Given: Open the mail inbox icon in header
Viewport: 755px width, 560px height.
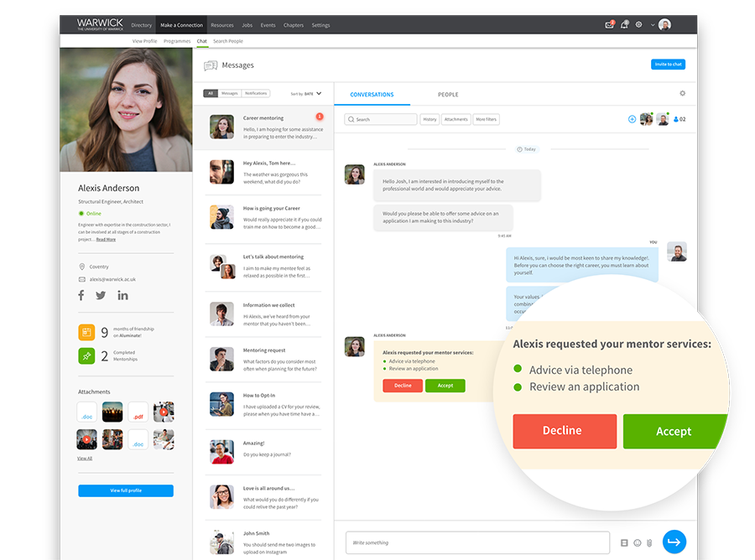Looking at the screenshot, I should point(610,25).
